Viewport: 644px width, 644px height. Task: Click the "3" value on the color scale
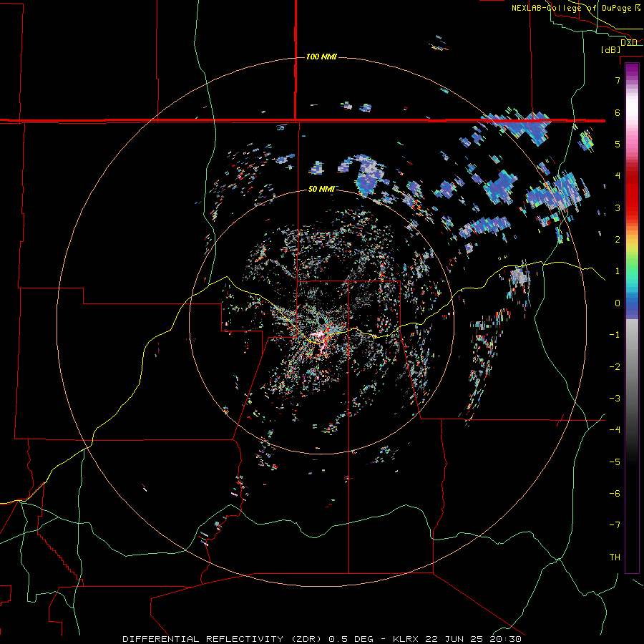618,208
